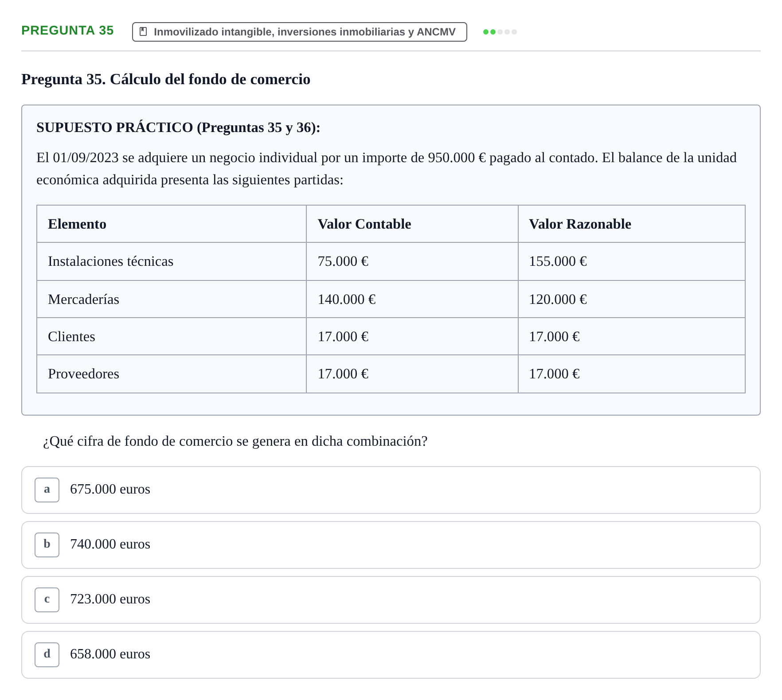Image resolution: width=782 pixels, height=700 pixels.
Task: Click the heading 'Pregunta 35. Cálculo del fondo de comercio'
Action: pos(166,79)
